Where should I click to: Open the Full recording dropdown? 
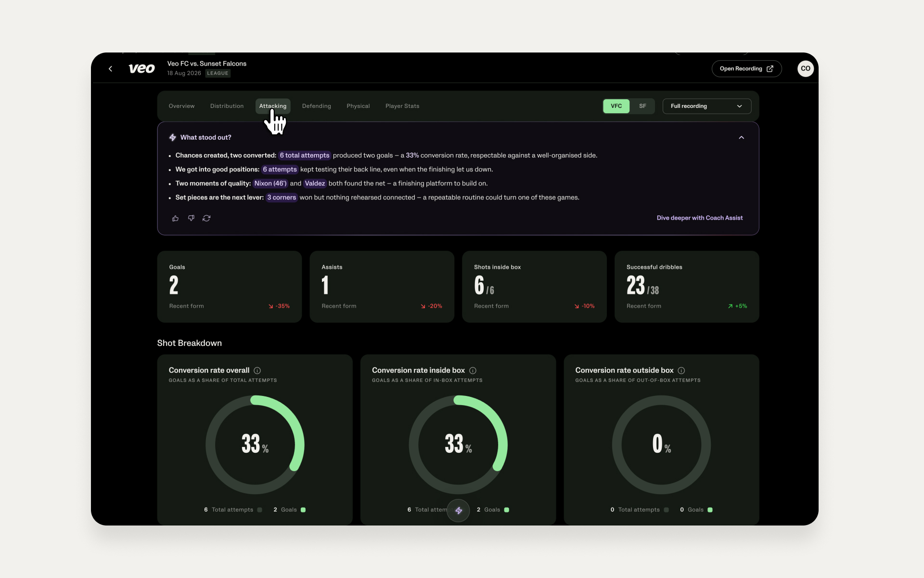tap(706, 106)
